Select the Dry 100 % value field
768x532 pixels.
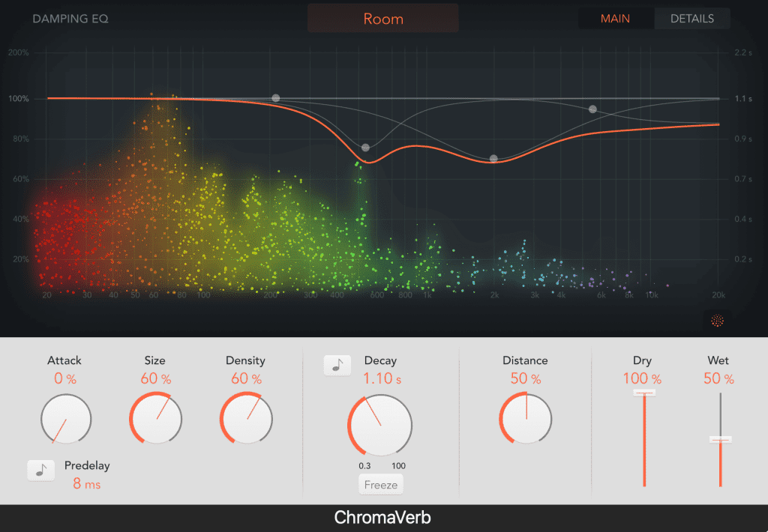coord(642,378)
